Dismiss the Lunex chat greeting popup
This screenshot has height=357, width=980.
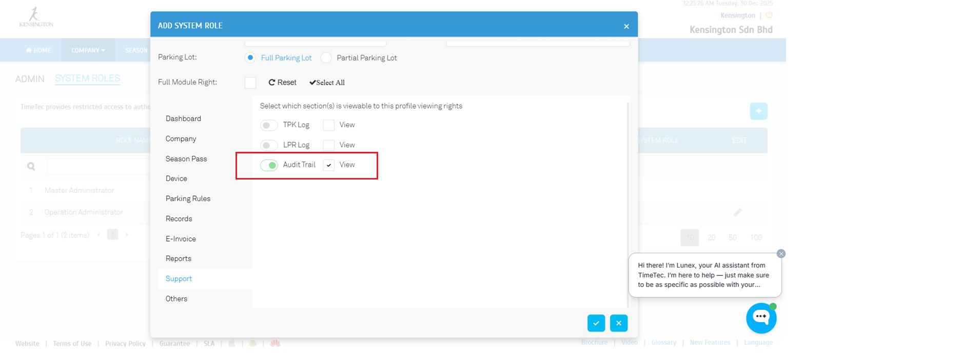[781, 254]
